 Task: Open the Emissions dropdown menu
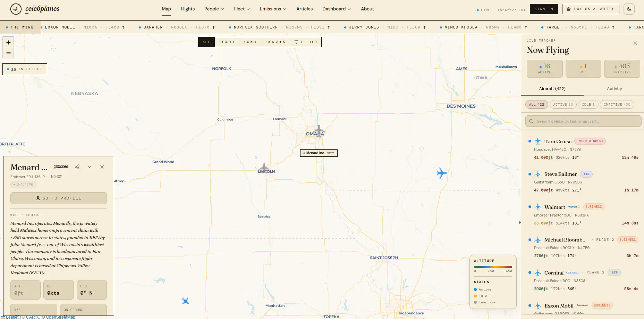[x=273, y=9]
